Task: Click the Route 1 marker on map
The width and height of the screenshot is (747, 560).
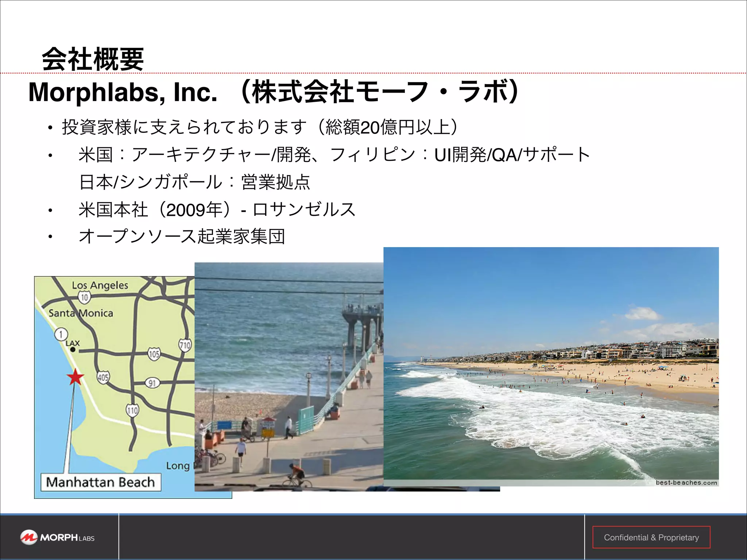Action: 61,334
